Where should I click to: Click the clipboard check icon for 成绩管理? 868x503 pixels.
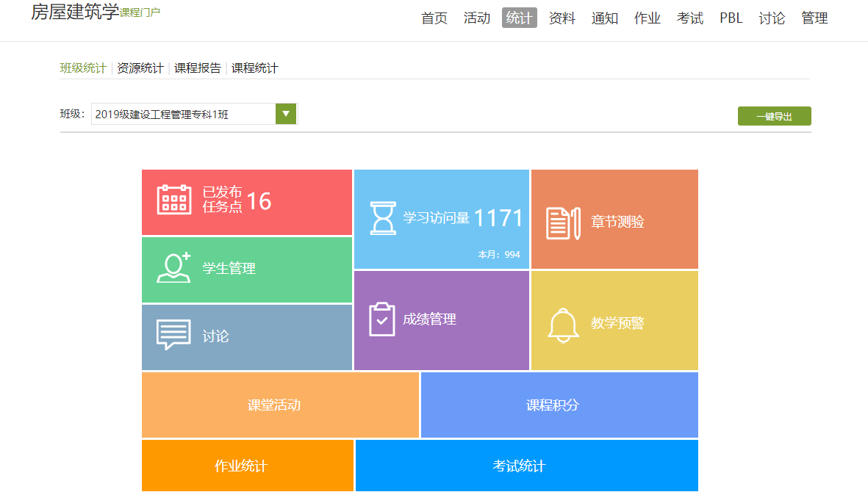pos(382,319)
